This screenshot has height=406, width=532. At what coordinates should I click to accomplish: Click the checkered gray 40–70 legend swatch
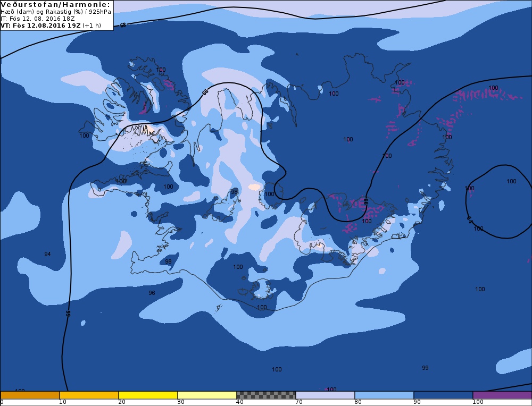[266, 395]
